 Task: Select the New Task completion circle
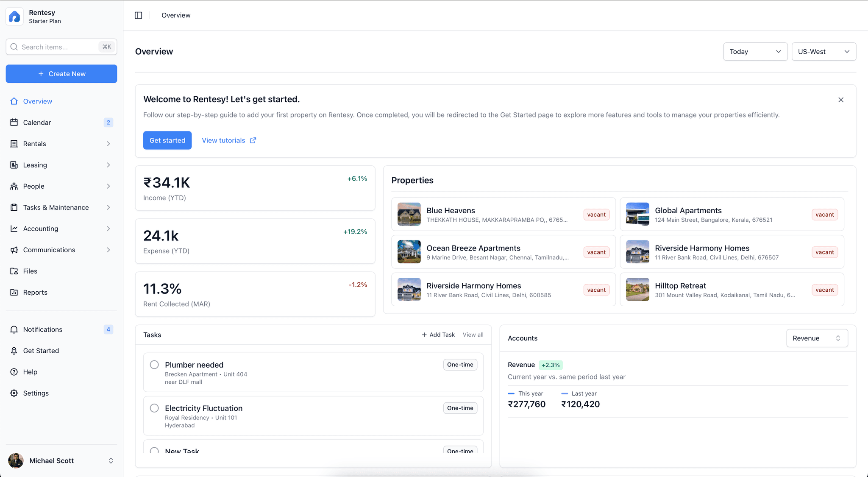pyautogui.click(x=154, y=451)
